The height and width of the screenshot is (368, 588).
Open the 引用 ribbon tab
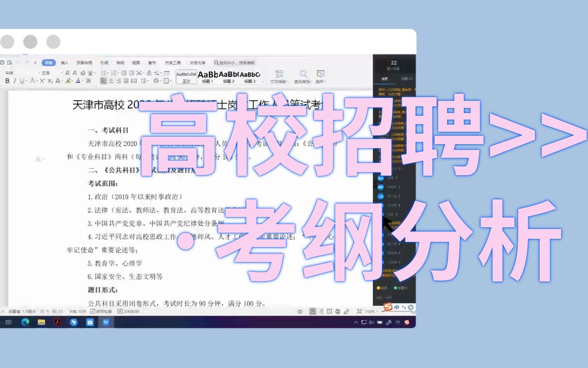pyautogui.click(x=104, y=63)
